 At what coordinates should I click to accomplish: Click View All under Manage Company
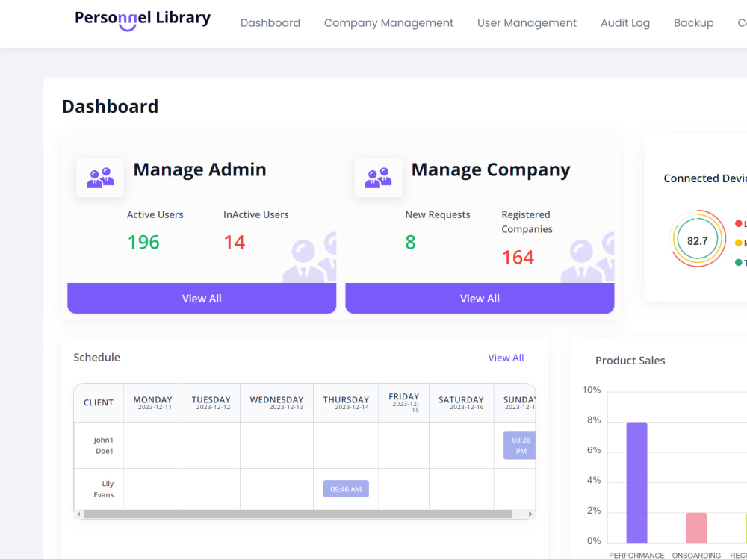tap(480, 299)
